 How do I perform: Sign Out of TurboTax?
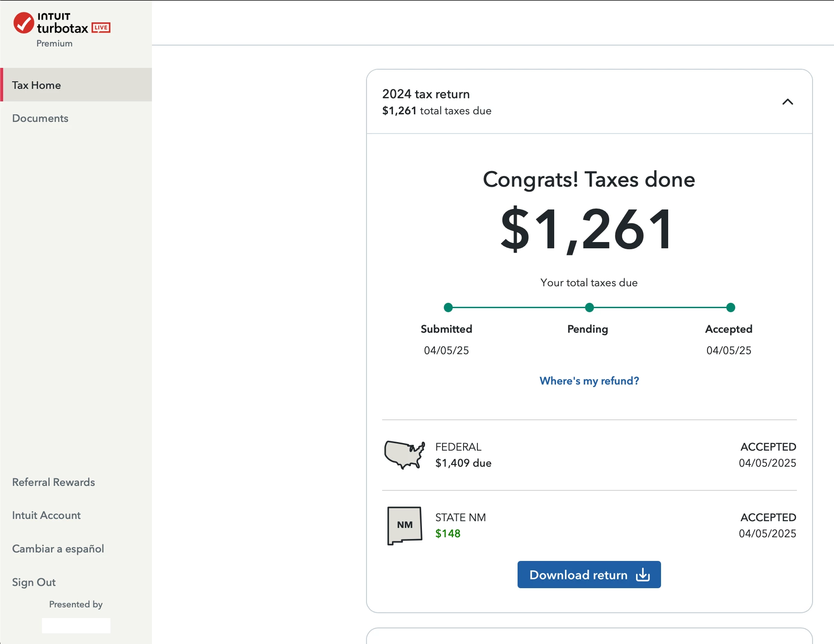click(34, 582)
